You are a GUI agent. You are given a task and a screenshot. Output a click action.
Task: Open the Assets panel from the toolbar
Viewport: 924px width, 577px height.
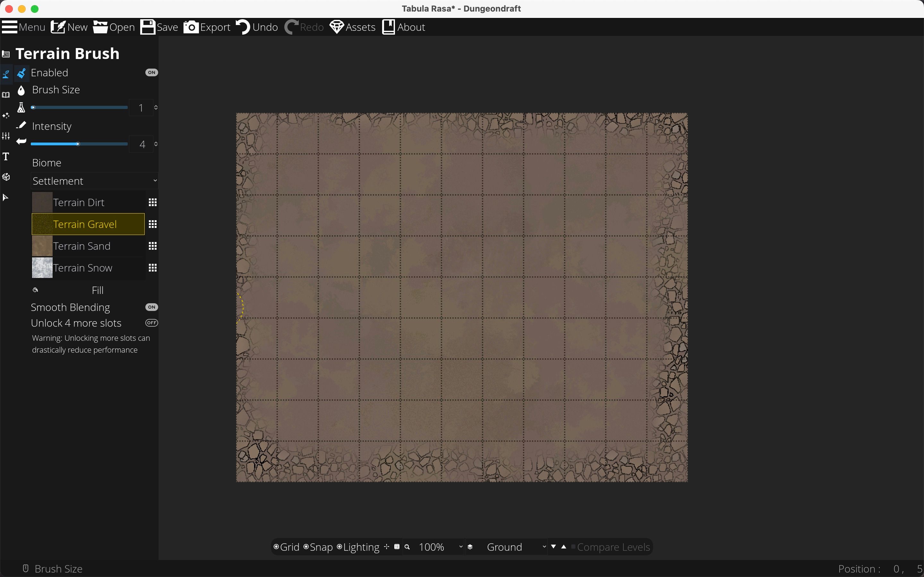pyautogui.click(x=352, y=27)
